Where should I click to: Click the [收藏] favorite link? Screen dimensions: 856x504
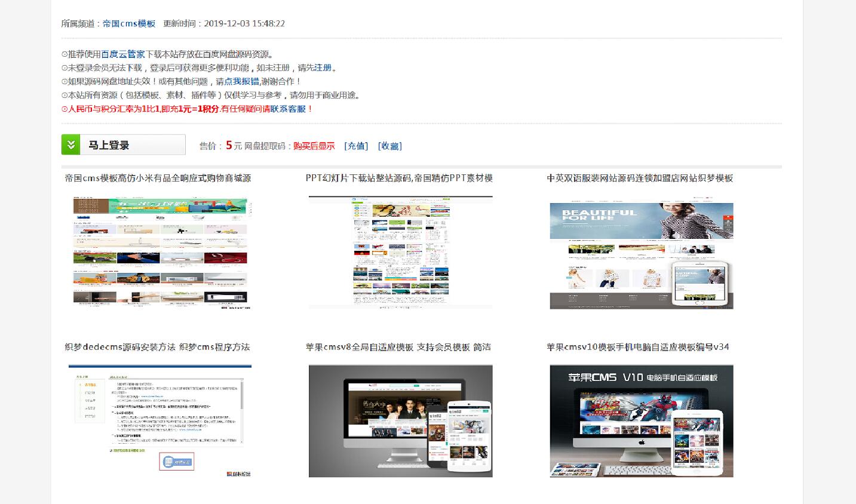[390, 146]
